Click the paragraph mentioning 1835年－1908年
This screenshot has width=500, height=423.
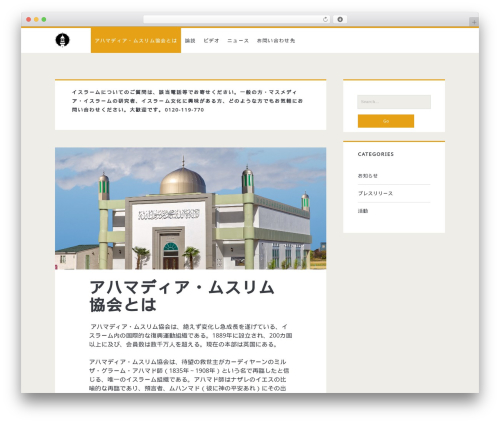(189, 375)
